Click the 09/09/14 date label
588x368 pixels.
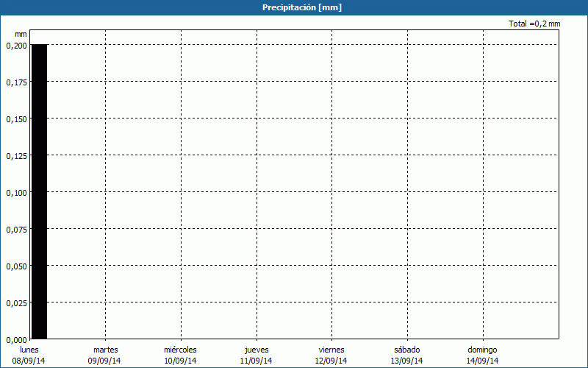pos(104,361)
